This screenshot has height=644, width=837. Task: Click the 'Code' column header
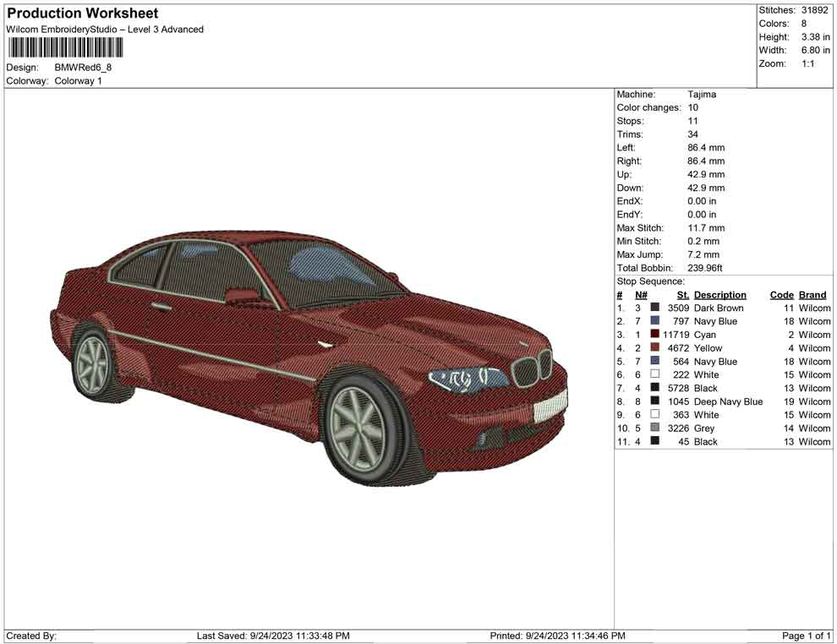click(781, 295)
